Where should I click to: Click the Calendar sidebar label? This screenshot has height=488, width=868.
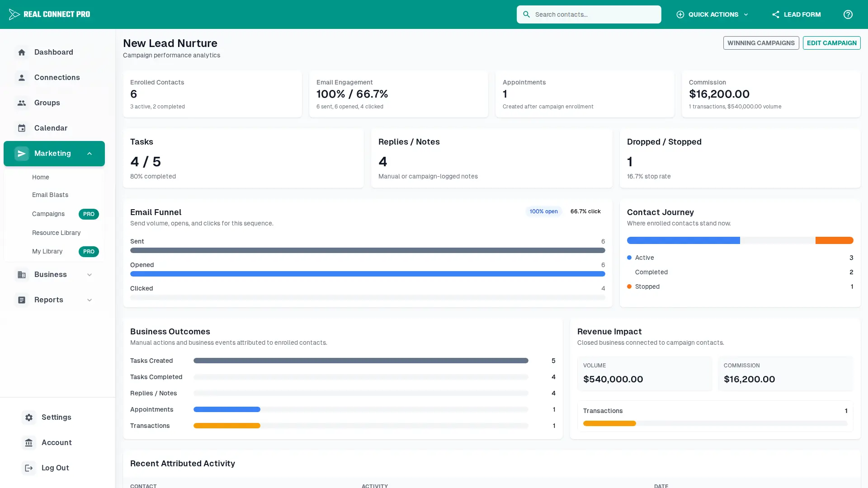(51, 128)
